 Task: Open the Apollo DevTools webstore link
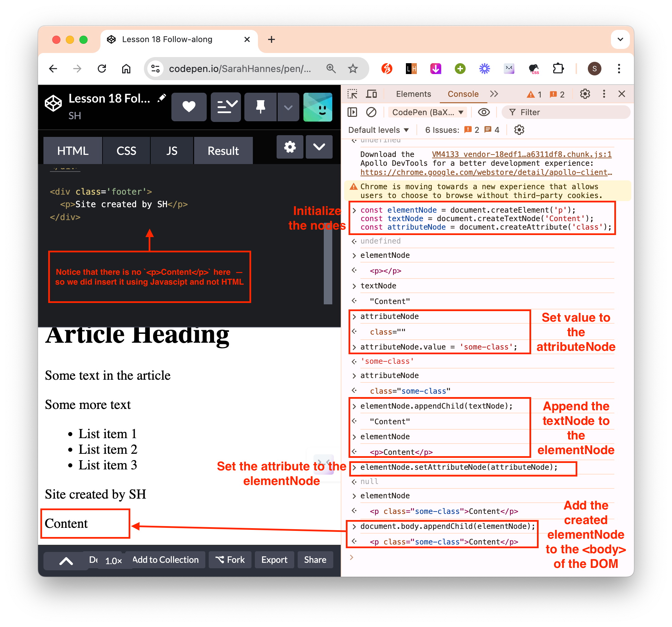pyautogui.click(x=486, y=172)
